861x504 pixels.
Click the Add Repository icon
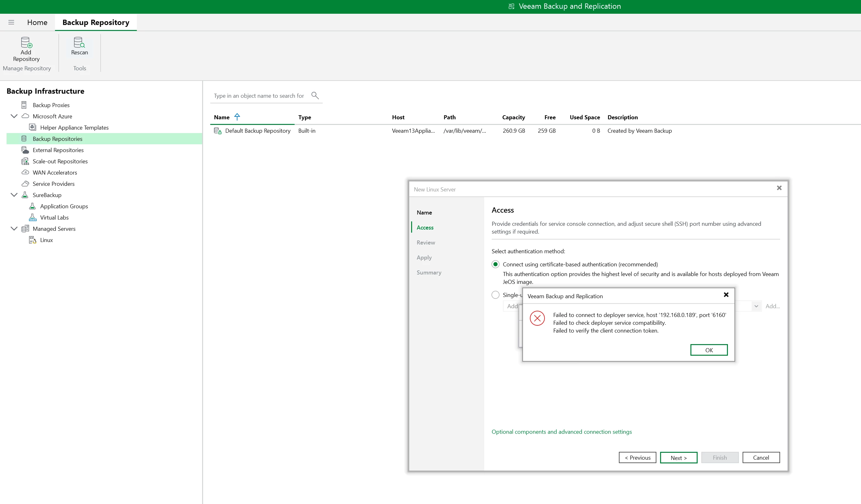[x=26, y=42]
